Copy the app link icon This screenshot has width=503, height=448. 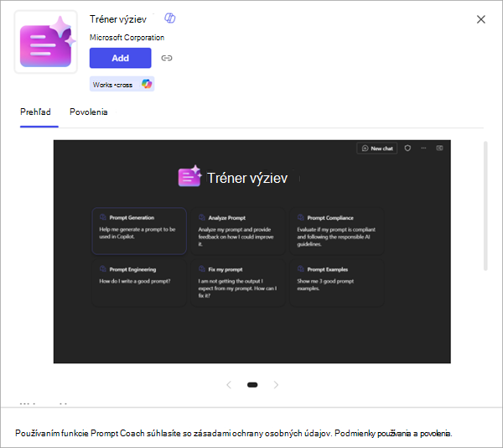[167, 58]
